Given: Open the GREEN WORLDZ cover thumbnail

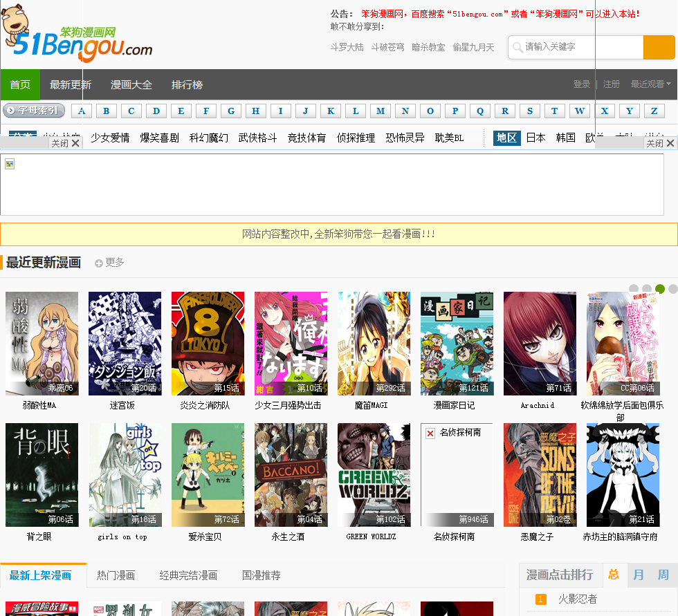Looking at the screenshot, I should click(374, 475).
